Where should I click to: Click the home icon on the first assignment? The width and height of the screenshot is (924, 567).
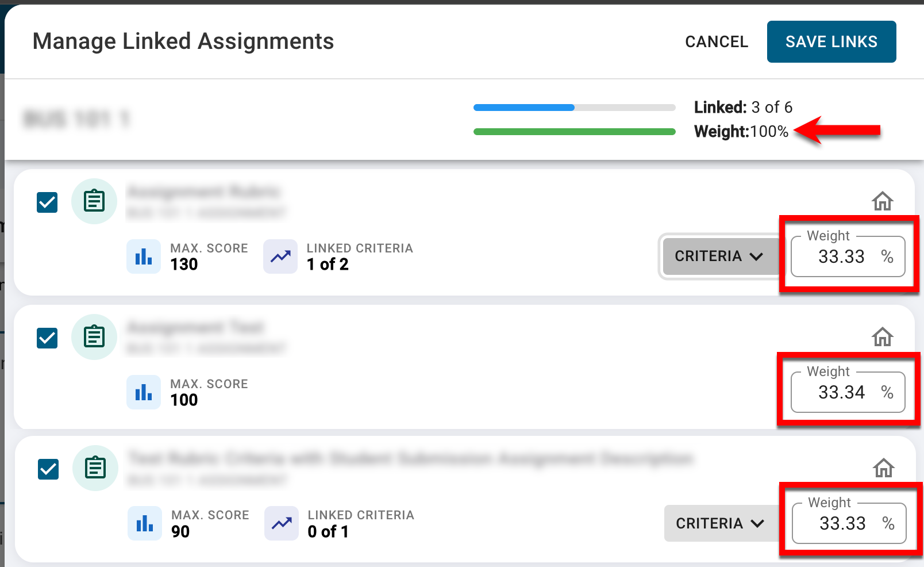(x=882, y=201)
